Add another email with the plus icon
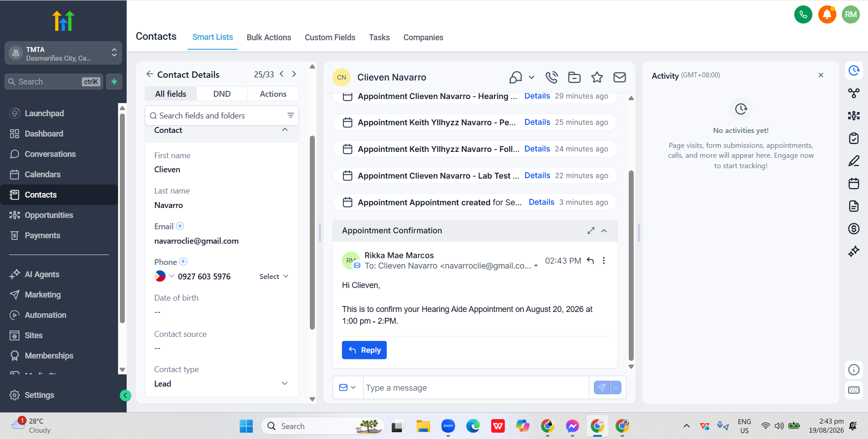Viewport: 868px width, 439px height. [180, 226]
